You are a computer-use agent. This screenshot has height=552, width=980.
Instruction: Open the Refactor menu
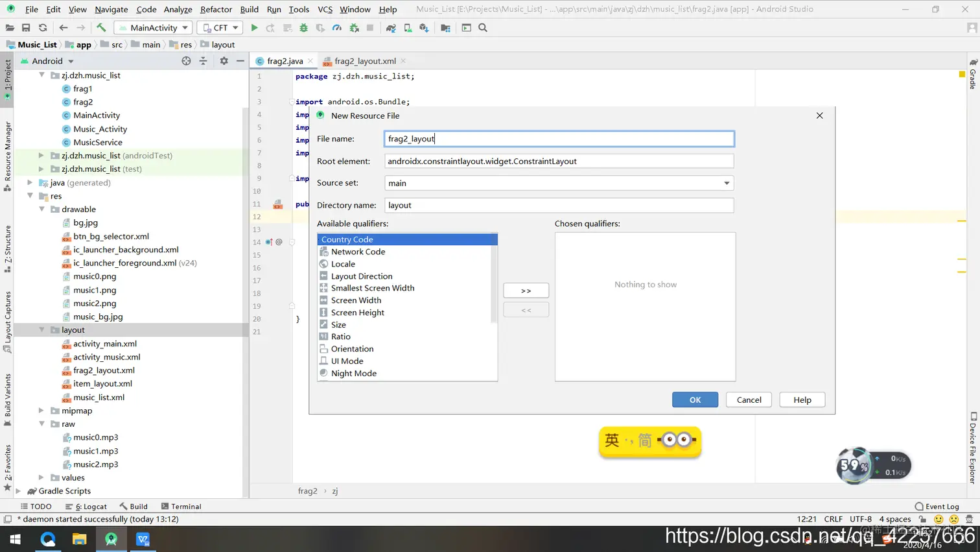(216, 9)
